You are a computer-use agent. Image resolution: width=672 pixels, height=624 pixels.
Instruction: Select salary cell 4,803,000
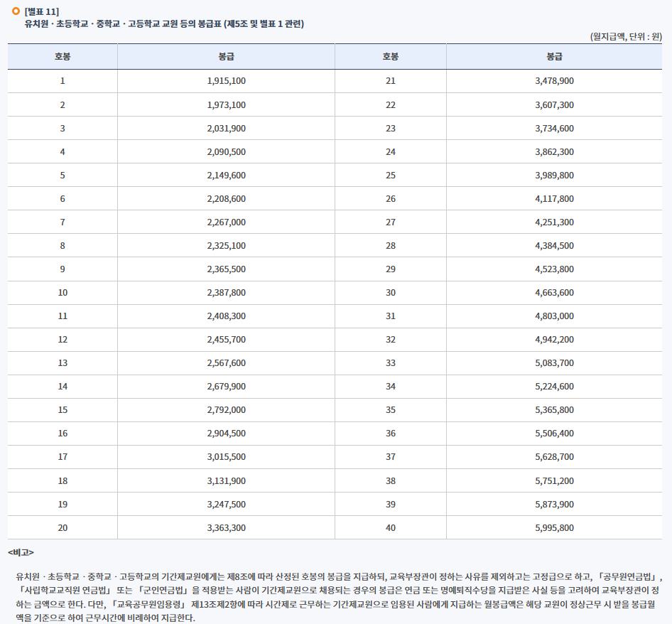554,316
